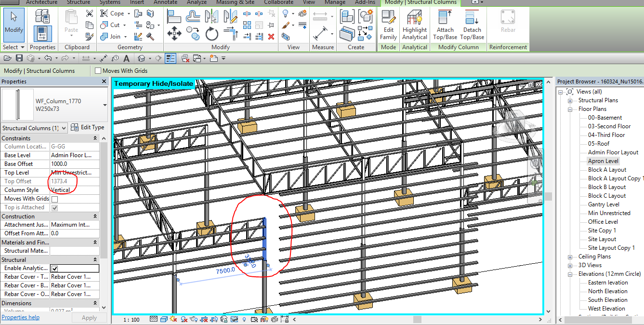This screenshot has width=644, height=325.
Task: Click the Save icon in quick access toolbar
Action: 19,58
